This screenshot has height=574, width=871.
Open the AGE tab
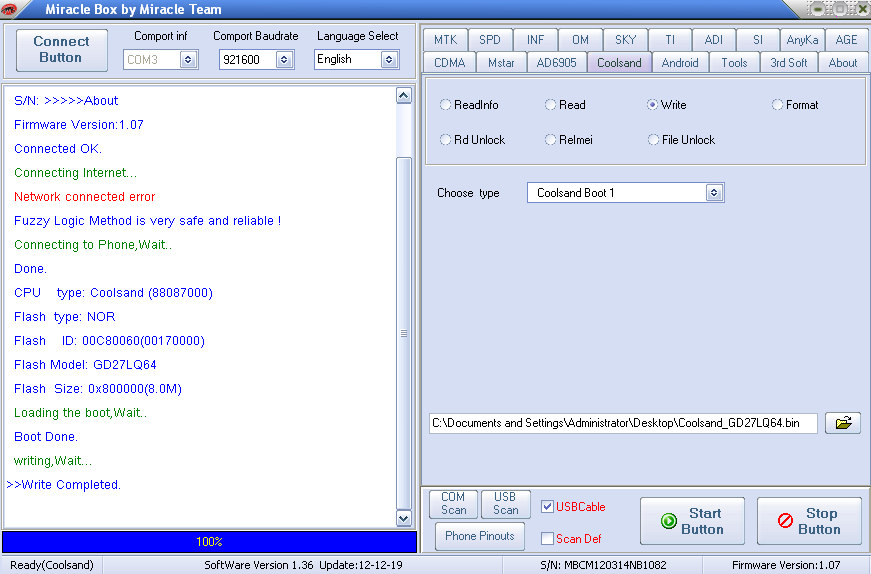[847, 39]
